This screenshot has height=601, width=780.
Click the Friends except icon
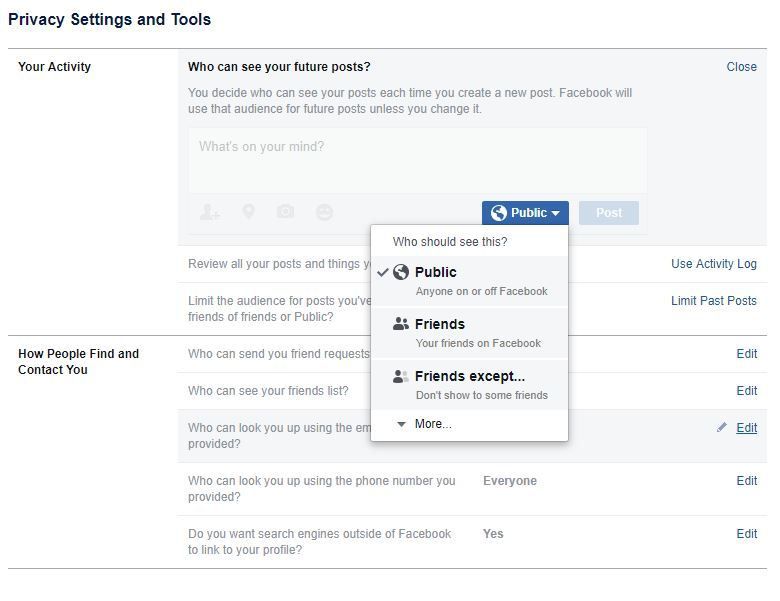[401, 376]
